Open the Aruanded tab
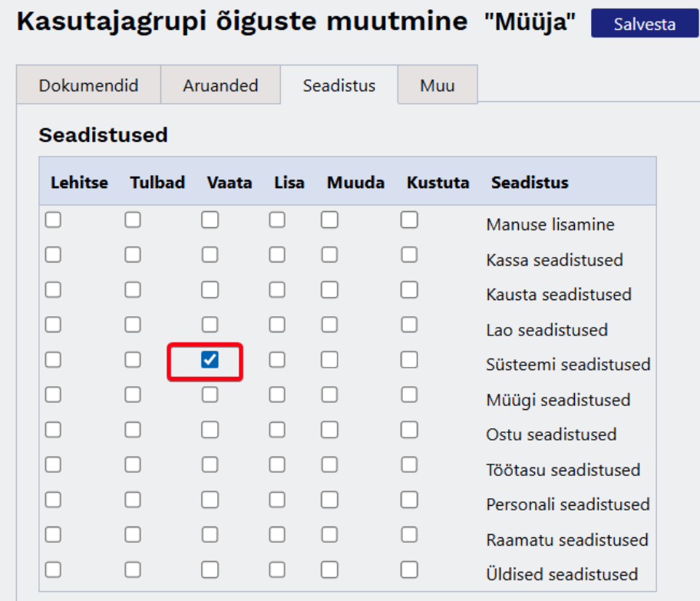700x601 pixels. tap(220, 85)
